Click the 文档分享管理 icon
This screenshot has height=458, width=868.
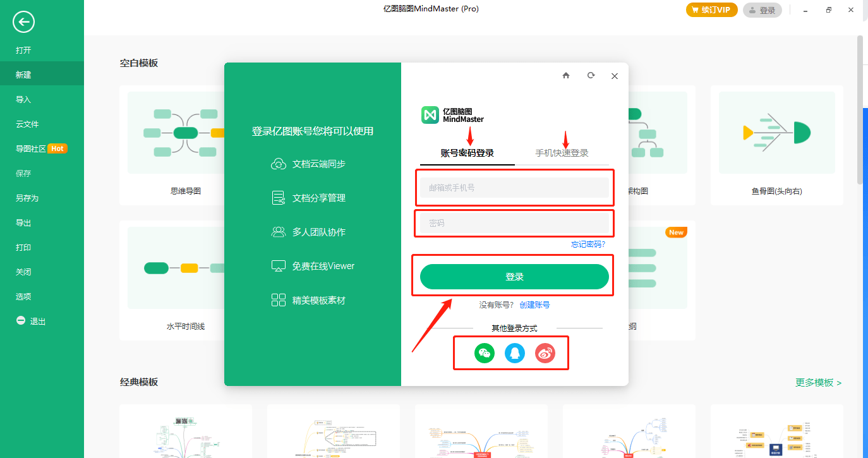click(x=279, y=198)
